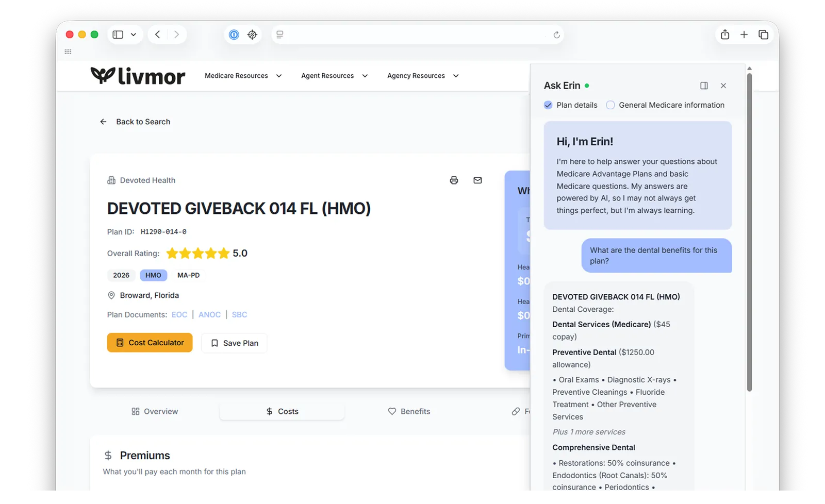Click the Safari address bar field
The height and width of the screenshot is (504, 825).
point(417,35)
